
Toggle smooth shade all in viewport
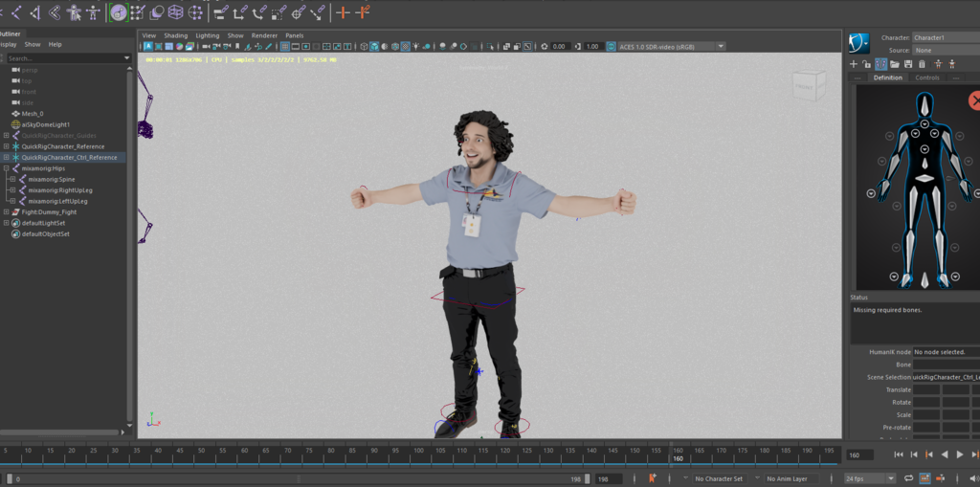click(x=374, y=46)
